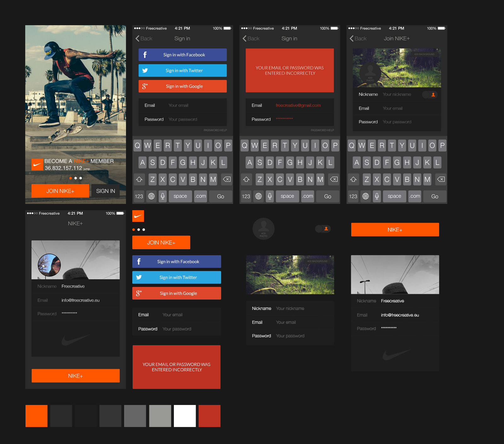This screenshot has height=444, width=504.
Task: Click the Nike swoosh logo next to BECOME A MEMBER
Action: click(x=37, y=164)
